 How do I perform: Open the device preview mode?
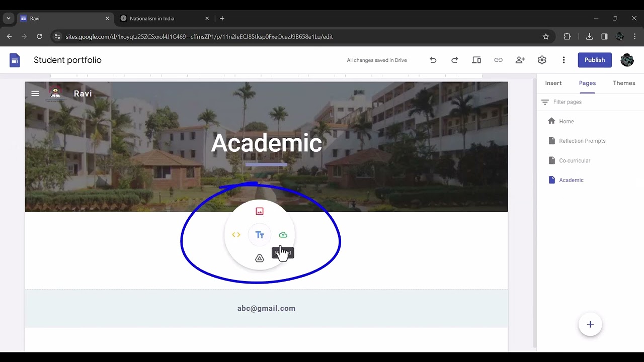[x=476, y=60]
